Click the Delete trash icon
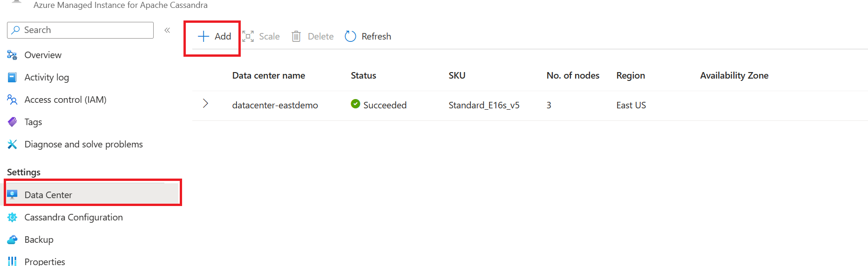This screenshot has width=868, height=266. click(296, 36)
